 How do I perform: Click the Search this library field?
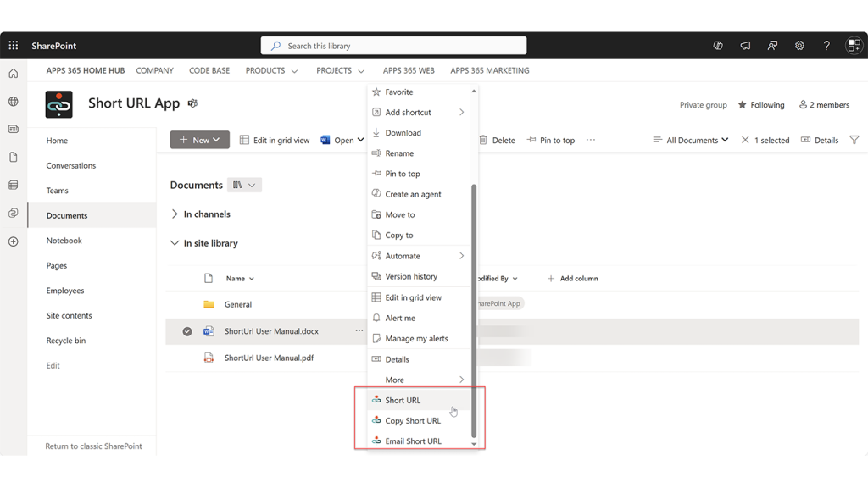393,46
